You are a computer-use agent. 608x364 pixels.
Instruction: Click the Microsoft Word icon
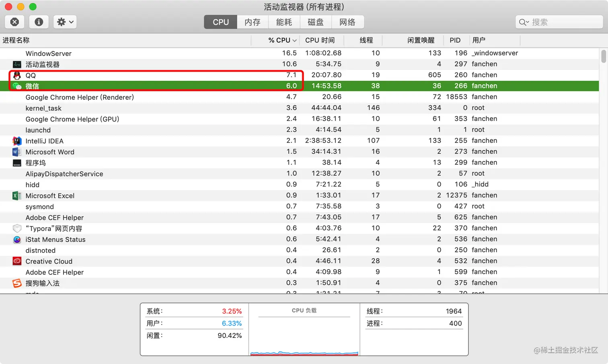pyautogui.click(x=17, y=152)
